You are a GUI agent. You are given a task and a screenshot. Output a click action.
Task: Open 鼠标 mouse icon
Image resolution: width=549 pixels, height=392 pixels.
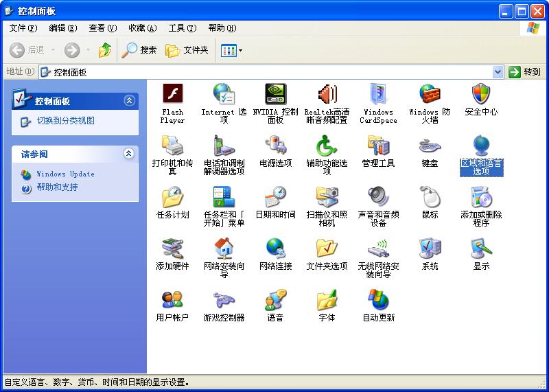[430, 196]
